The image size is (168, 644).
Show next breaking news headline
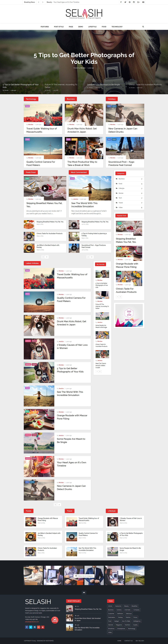pyautogui.click(x=43, y=2)
